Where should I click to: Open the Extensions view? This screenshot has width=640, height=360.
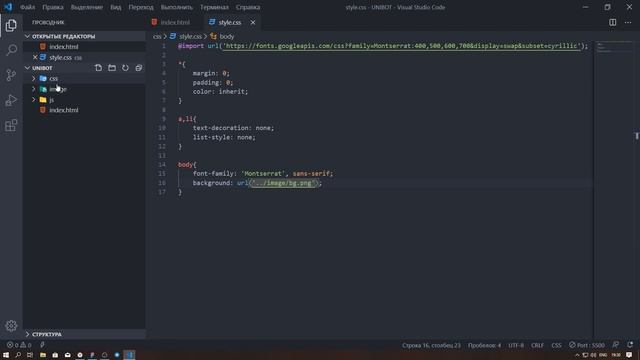tap(11, 125)
